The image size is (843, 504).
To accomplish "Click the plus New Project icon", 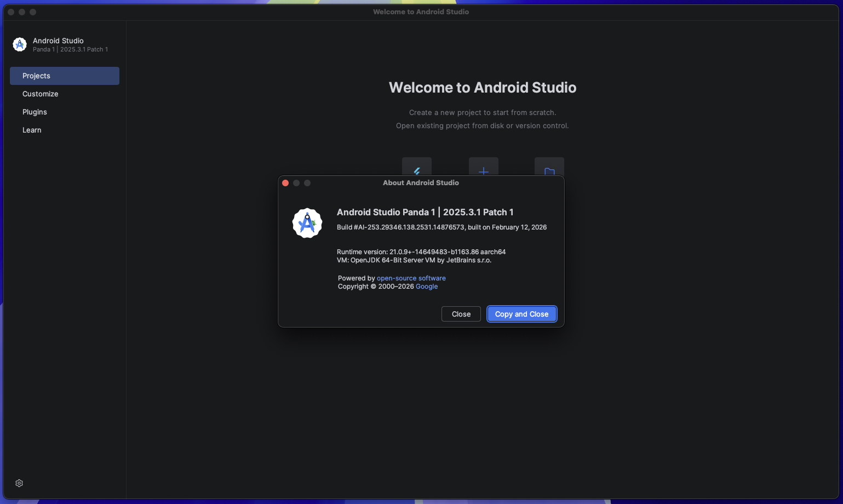I will tap(483, 167).
